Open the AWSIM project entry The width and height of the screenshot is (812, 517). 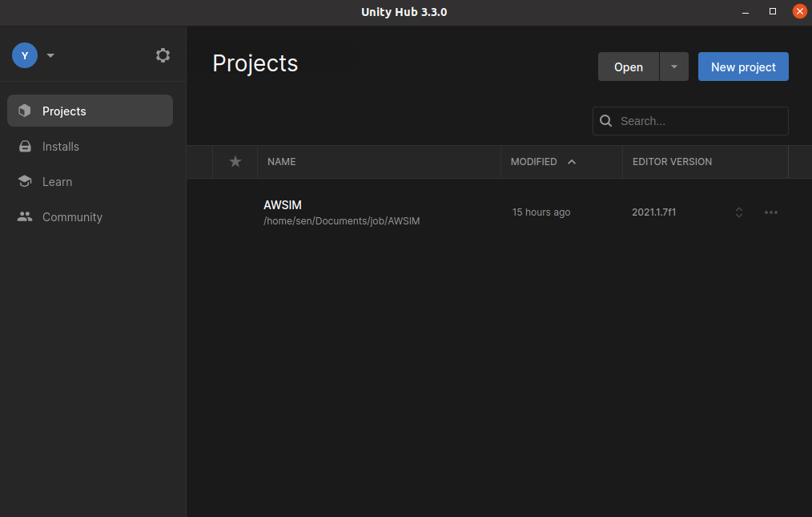click(342, 212)
